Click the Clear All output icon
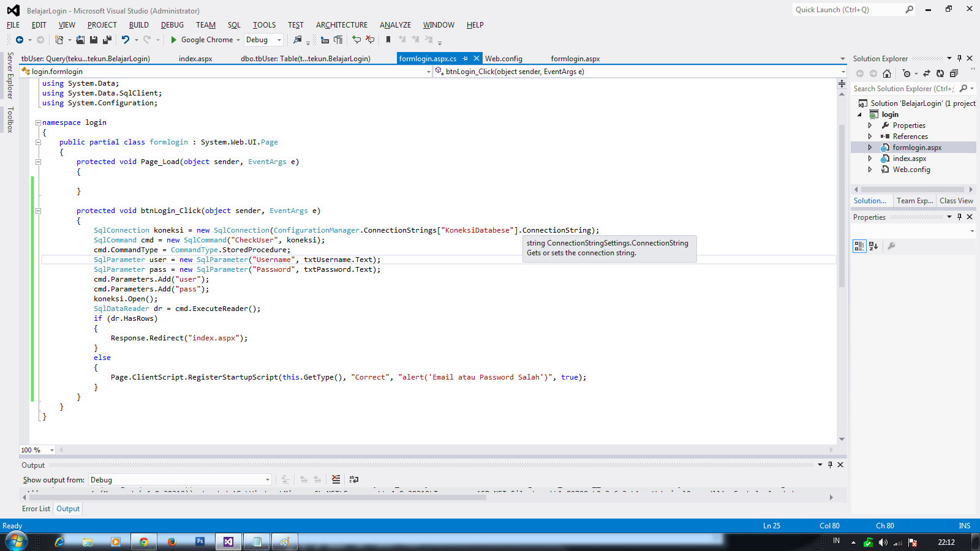 coord(336,480)
